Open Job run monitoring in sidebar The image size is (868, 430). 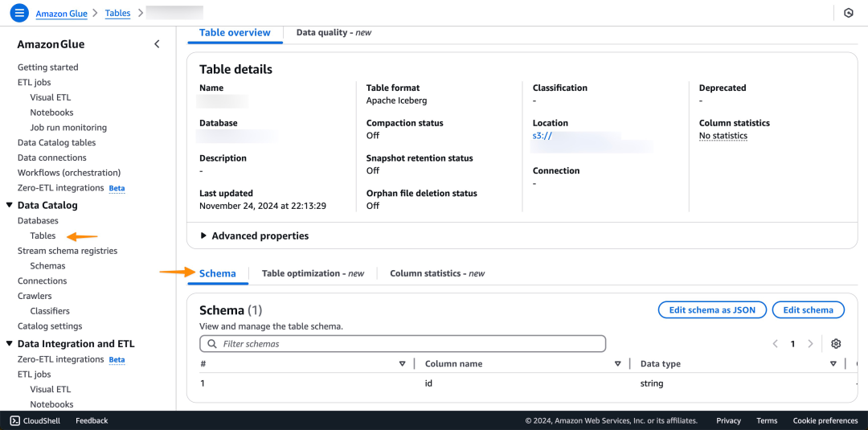68,128
